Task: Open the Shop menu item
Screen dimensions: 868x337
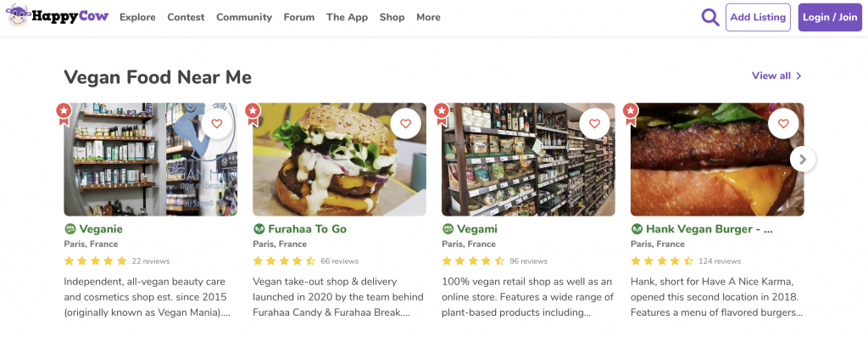Action: [392, 17]
